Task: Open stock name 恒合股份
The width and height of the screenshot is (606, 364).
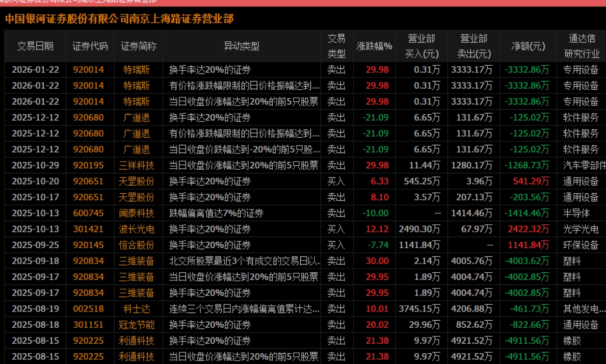Action: coord(137,245)
